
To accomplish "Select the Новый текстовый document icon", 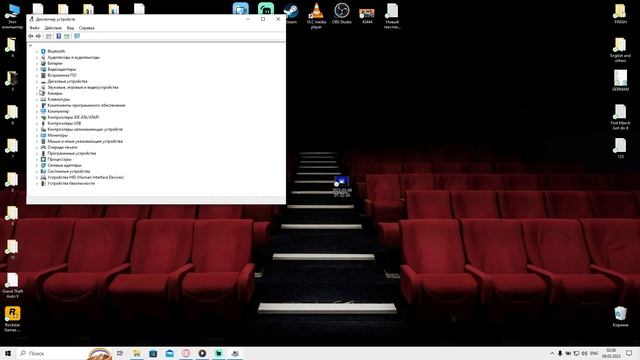I will (392, 16).
